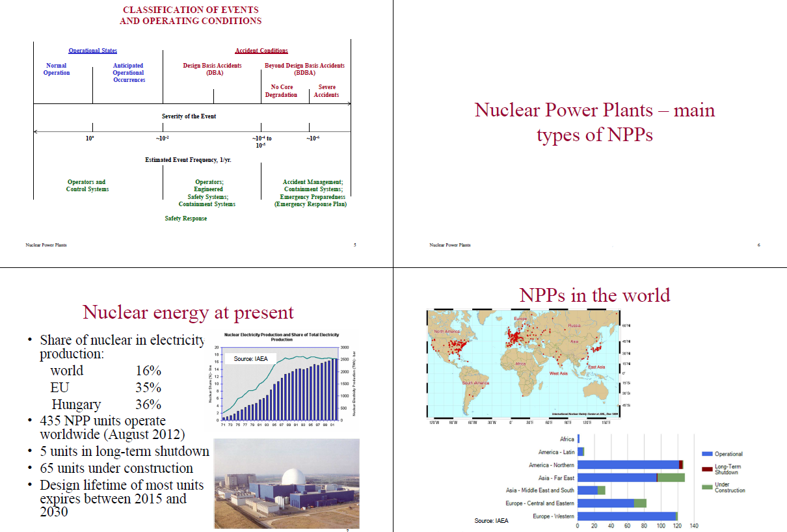
Task: Click "Nuclear Power Plants – main types" title
Action: [x=594, y=122]
